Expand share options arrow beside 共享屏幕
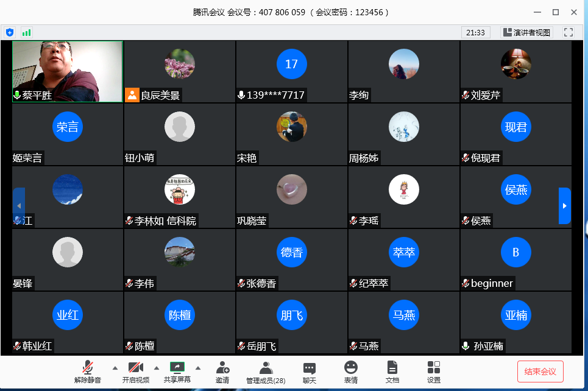The width and height of the screenshot is (588, 391). [197, 368]
